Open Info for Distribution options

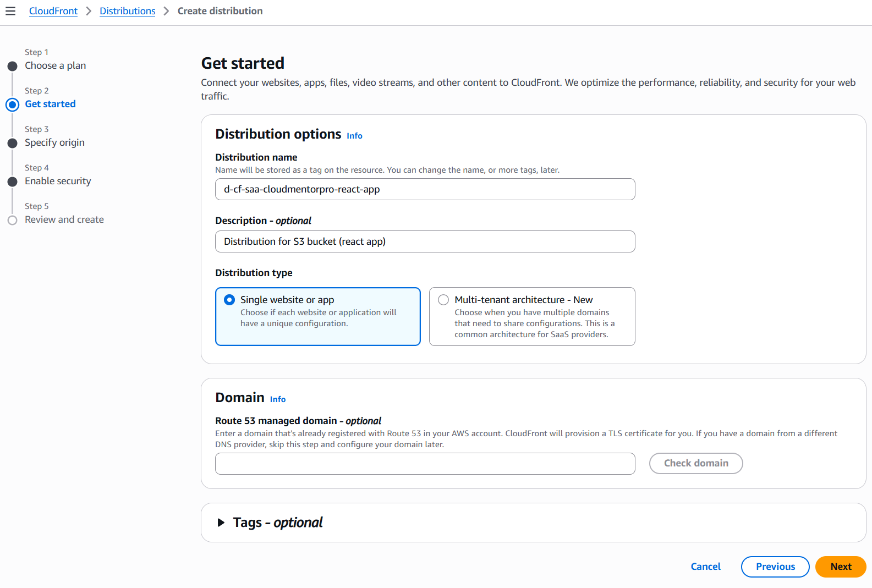tap(354, 136)
